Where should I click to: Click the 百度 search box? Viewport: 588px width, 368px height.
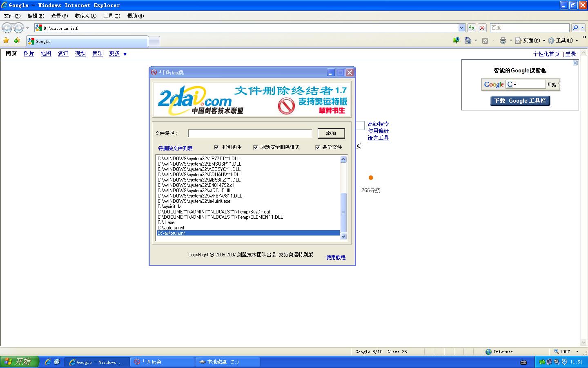click(x=529, y=28)
